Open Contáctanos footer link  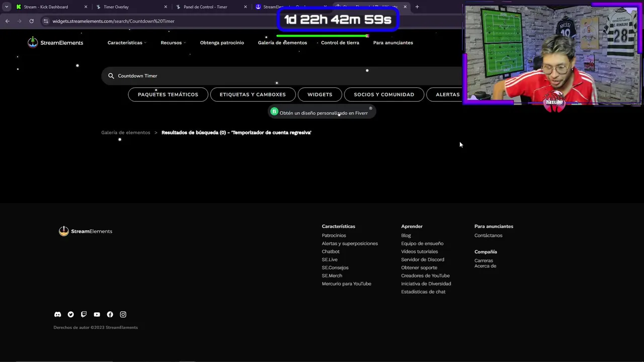tap(488, 235)
